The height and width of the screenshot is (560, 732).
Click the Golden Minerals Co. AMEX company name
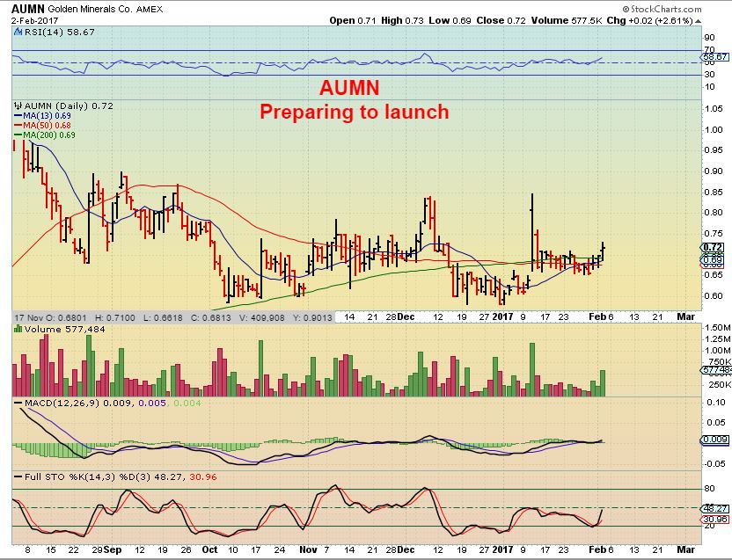pyautogui.click(x=106, y=9)
